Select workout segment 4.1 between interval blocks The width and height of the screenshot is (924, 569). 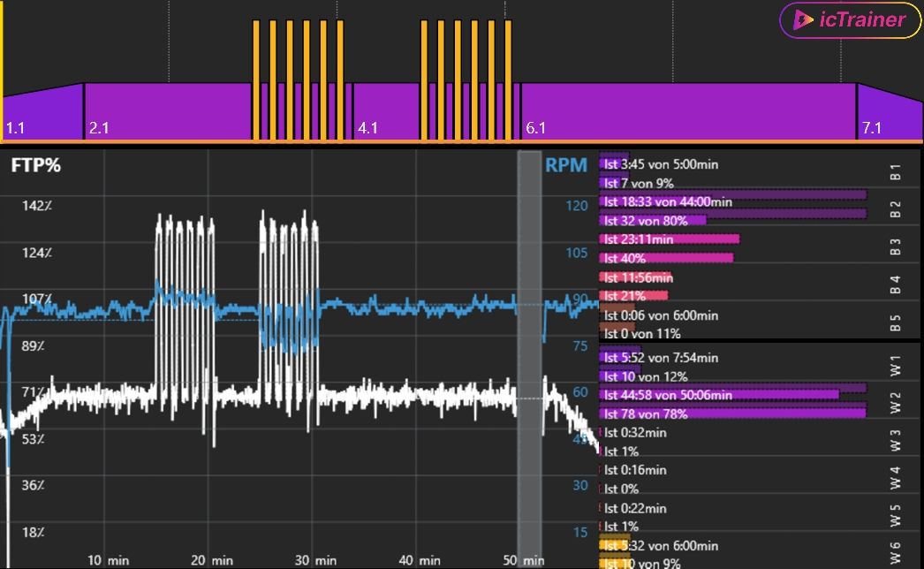point(386,113)
